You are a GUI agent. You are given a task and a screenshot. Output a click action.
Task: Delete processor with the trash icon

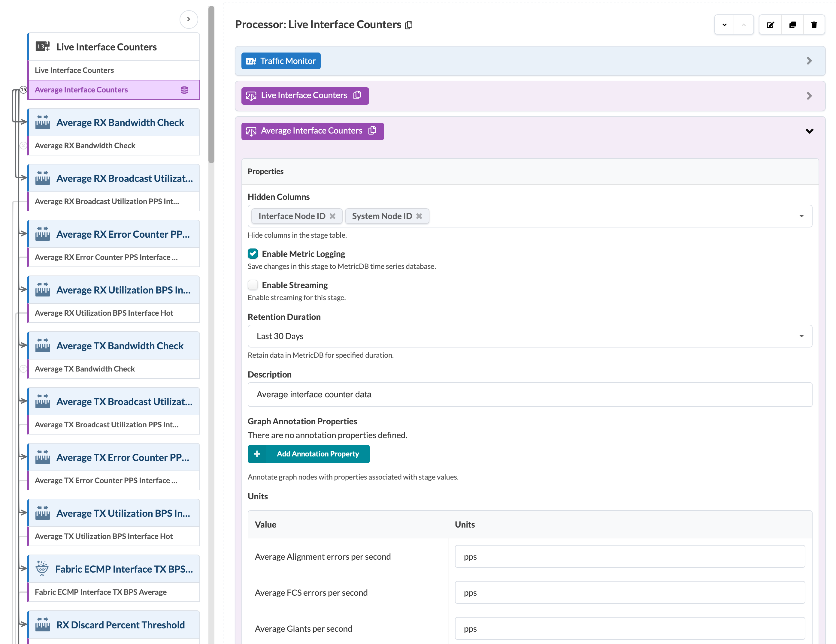point(814,25)
